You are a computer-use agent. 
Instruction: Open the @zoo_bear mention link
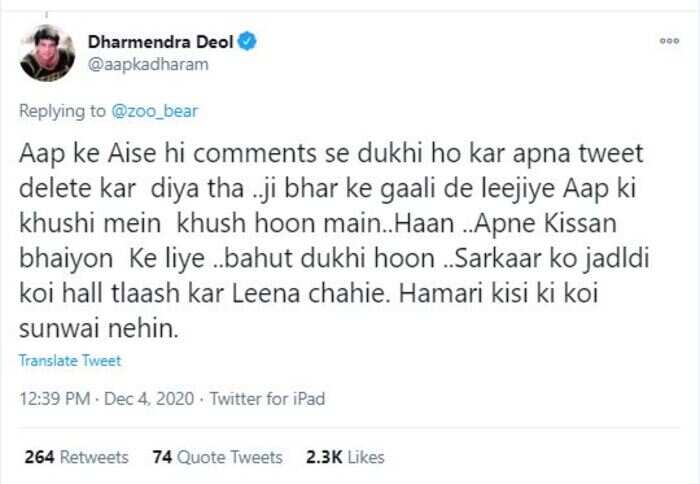(154, 111)
